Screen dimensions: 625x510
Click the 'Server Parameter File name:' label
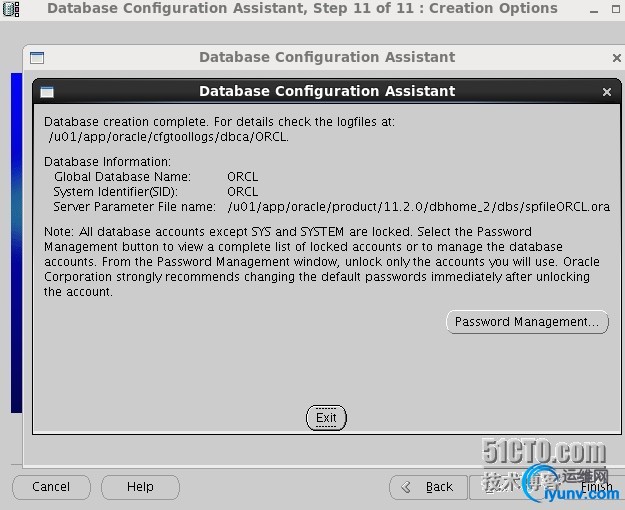click(x=134, y=207)
